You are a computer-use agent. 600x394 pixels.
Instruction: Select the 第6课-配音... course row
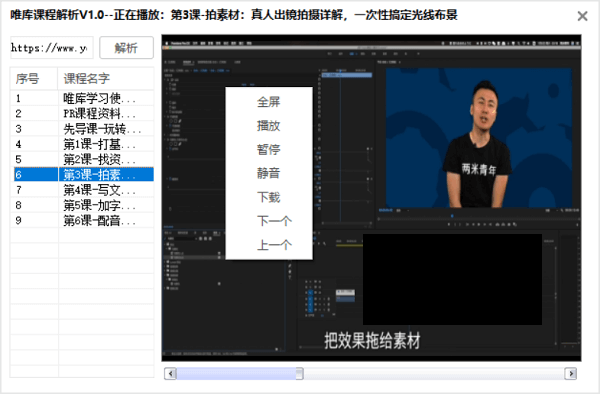(x=82, y=220)
